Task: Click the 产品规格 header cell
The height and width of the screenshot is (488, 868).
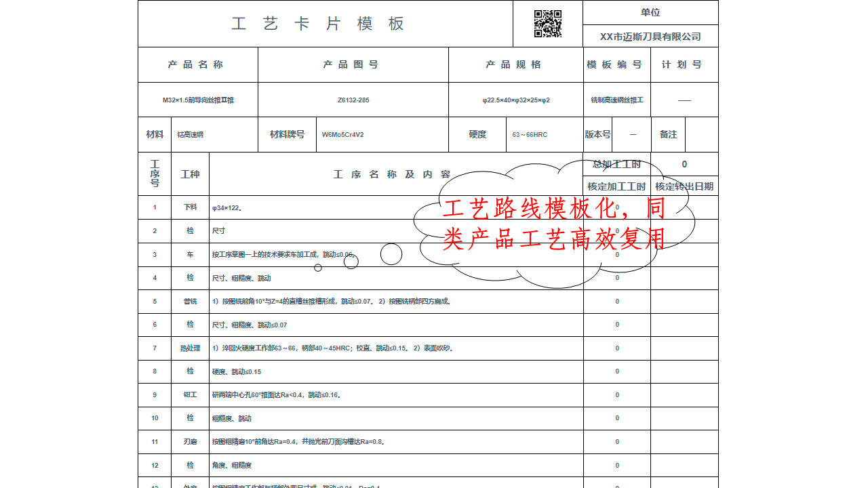Action: [515, 64]
